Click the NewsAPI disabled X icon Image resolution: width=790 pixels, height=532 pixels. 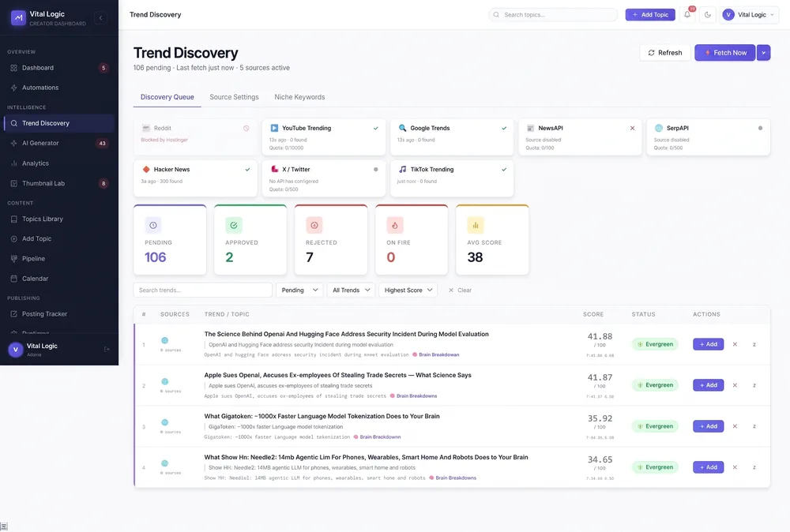(x=632, y=129)
